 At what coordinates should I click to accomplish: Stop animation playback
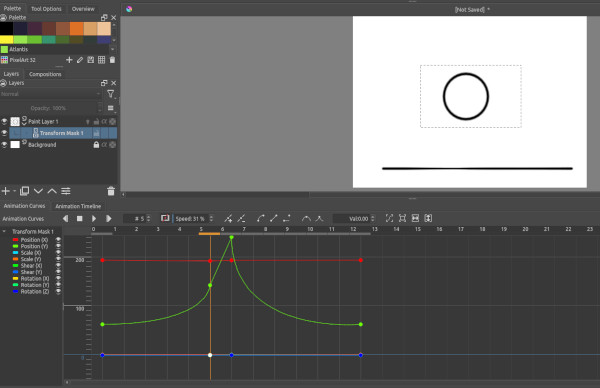[x=80, y=218]
